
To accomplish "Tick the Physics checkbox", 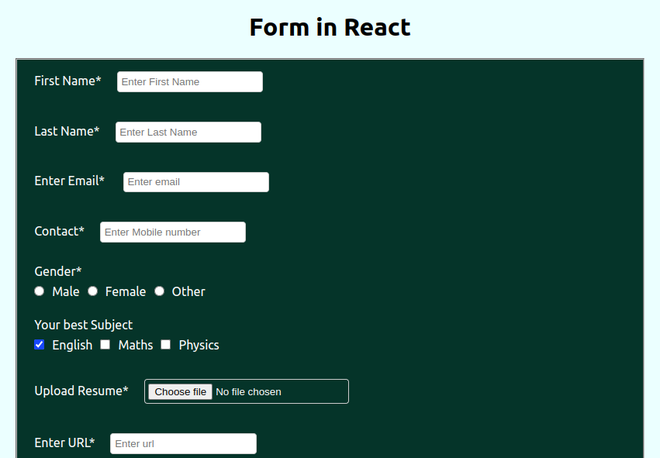I will [x=166, y=345].
